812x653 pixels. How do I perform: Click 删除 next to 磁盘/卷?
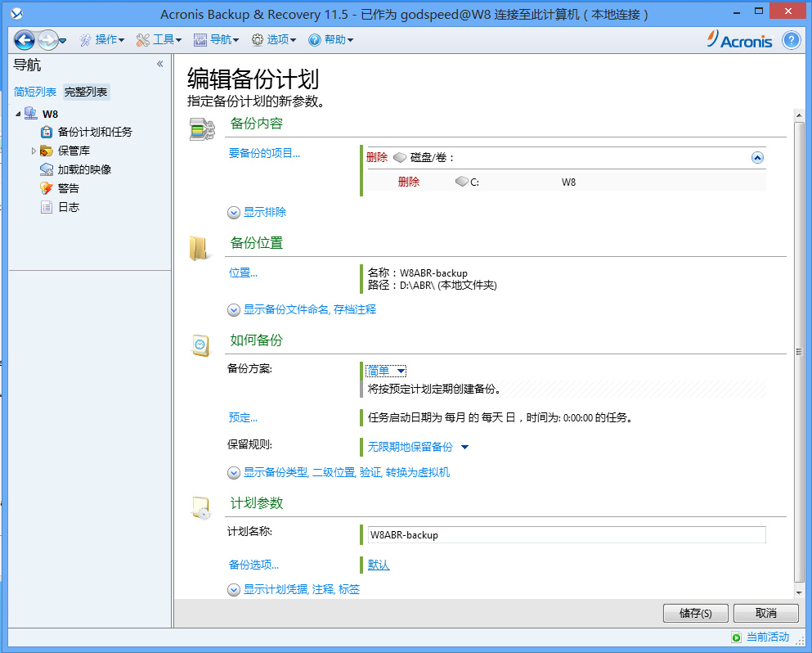click(x=376, y=157)
